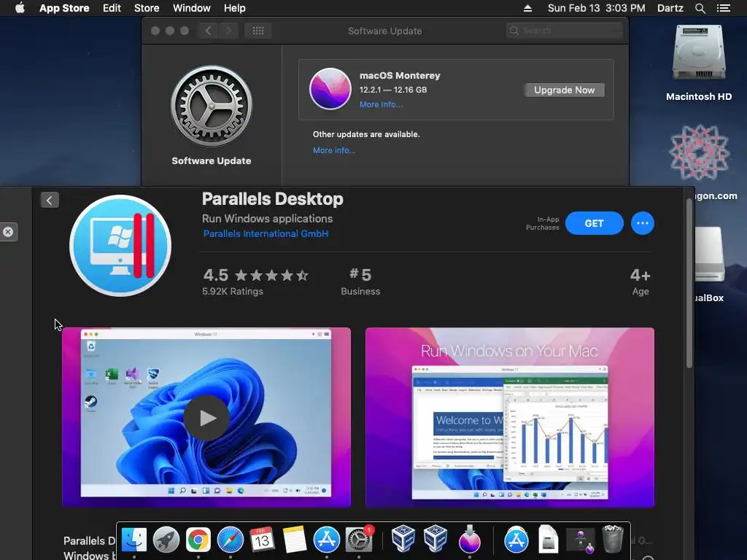The image size is (747, 560).
Task: Click GET button for Parallels Desktop
Action: click(x=594, y=223)
